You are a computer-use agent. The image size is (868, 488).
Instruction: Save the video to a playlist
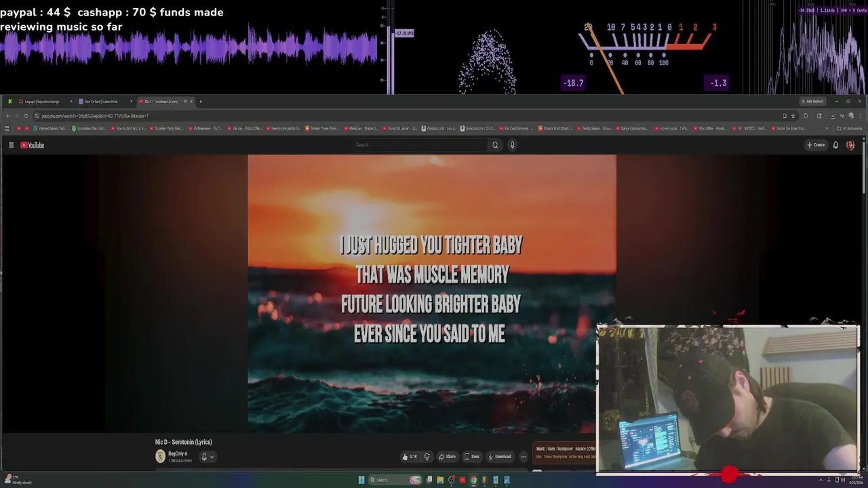pyautogui.click(x=472, y=457)
